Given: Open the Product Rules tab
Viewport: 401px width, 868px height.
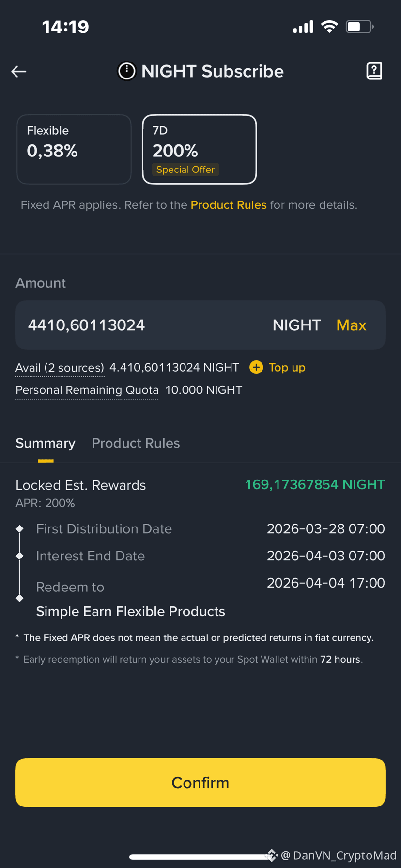Looking at the screenshot, I should (x=136, y=443).
